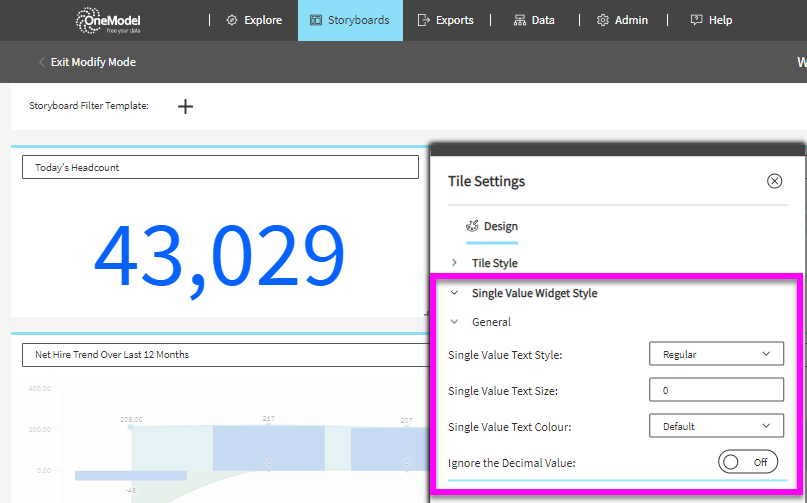Click the Exports arrow icon
Viewport: 807px width, 503px height.
423,20
